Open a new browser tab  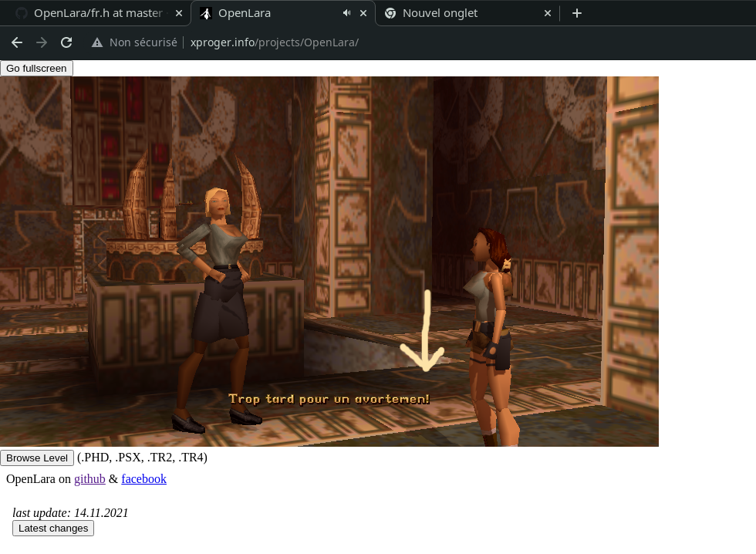[577, 13]
